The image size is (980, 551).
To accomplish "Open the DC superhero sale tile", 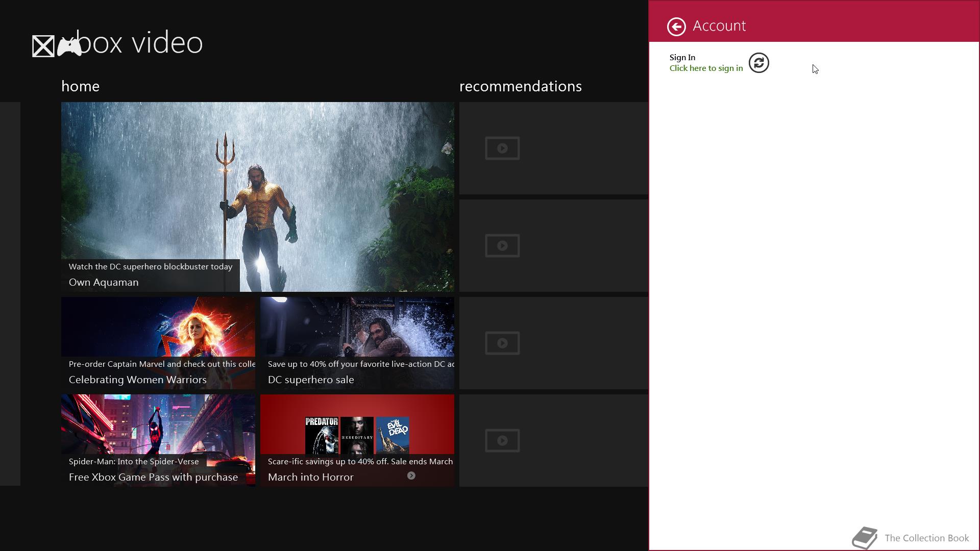I will (357, 343).
